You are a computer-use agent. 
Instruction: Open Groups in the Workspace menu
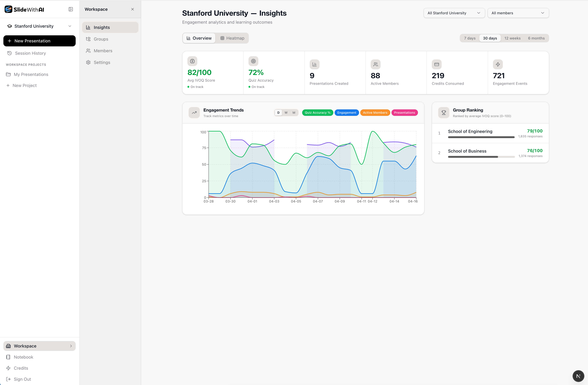[x=101, y=39]
